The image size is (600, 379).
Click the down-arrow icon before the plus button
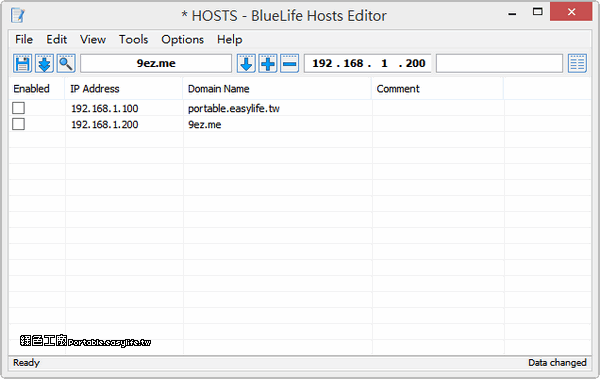[246, 63]
